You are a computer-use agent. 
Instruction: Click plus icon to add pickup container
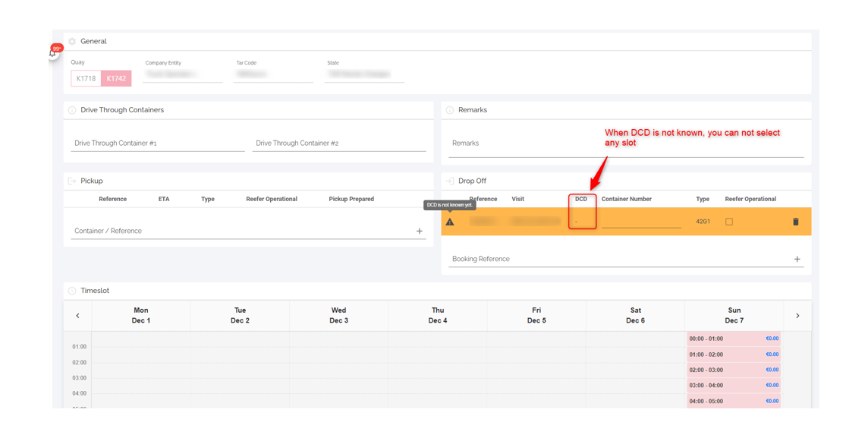pyautogui.click(x=419, y=231)
